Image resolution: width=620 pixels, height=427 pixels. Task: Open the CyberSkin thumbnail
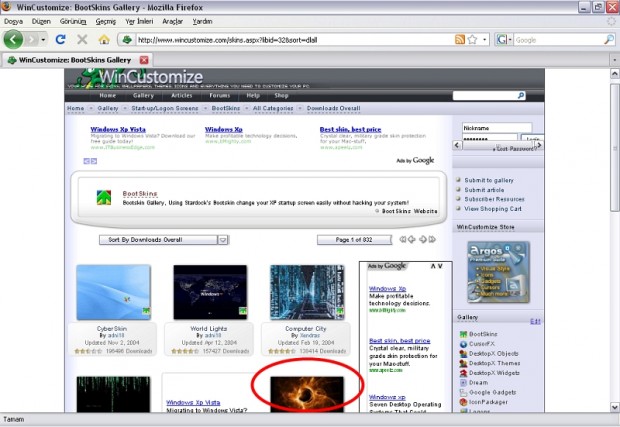(x=113, y=293)
